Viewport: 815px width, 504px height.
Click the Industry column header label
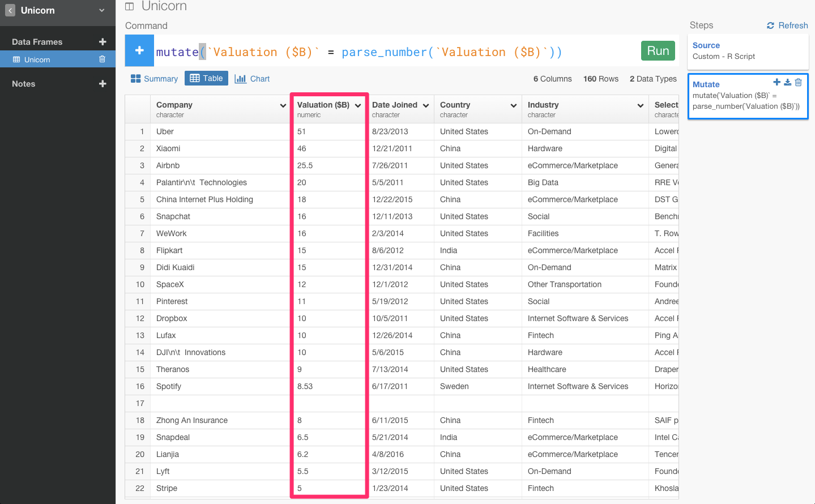pos(543,105)
